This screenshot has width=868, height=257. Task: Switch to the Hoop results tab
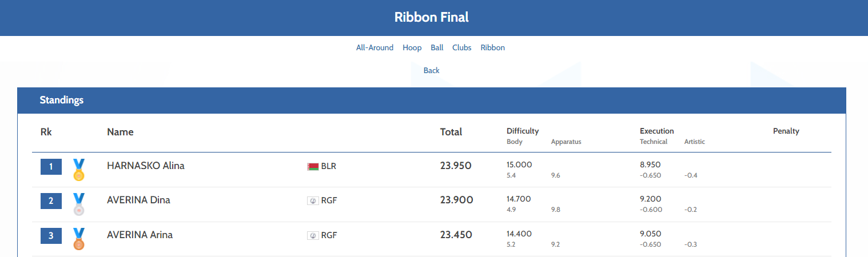412,48
